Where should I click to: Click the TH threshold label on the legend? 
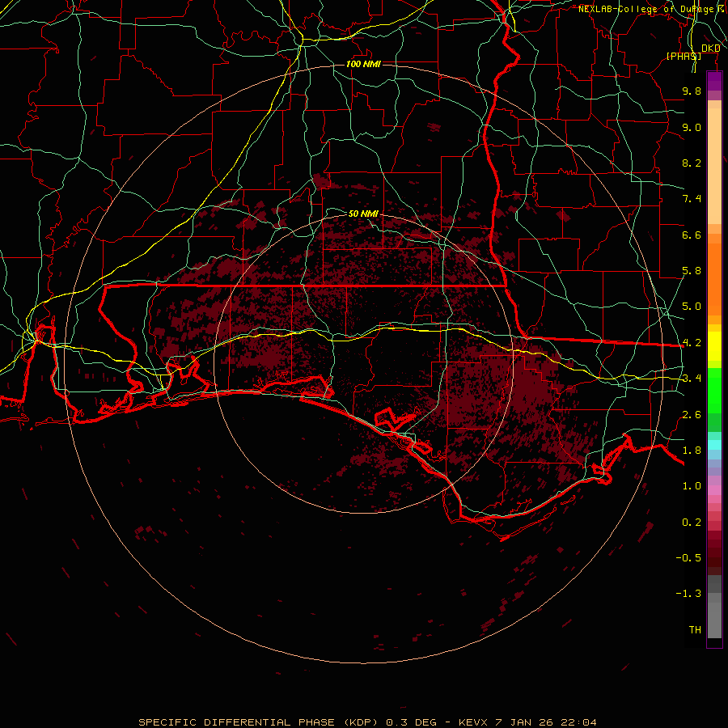coord(695,630)
